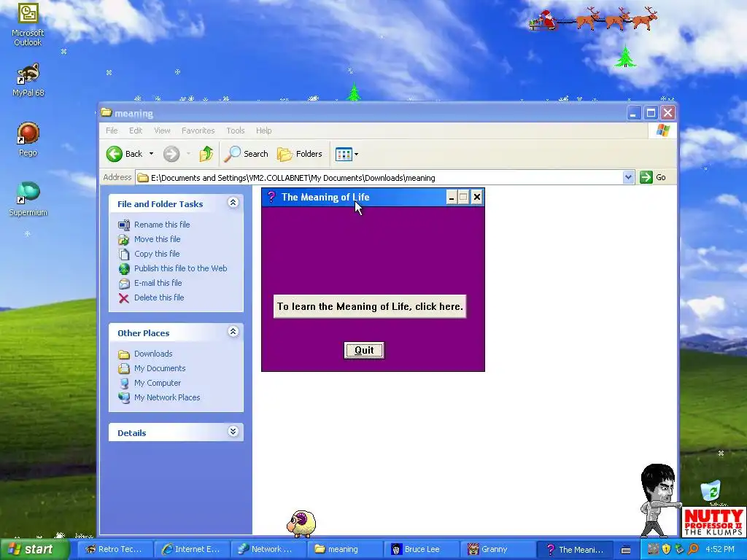Click Copy this file

[x=157, y=254]
